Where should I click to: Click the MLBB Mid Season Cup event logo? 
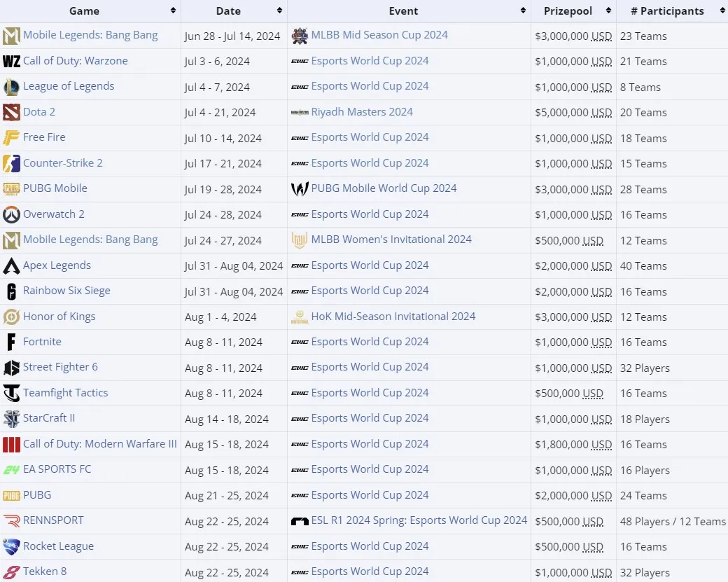[x=300, y=36]
